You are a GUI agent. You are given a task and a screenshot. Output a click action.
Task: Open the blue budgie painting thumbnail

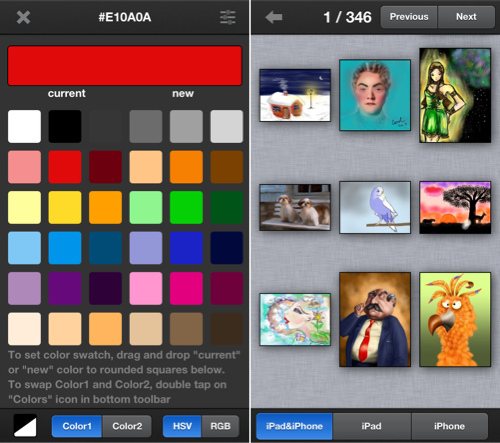click(375, 207)
